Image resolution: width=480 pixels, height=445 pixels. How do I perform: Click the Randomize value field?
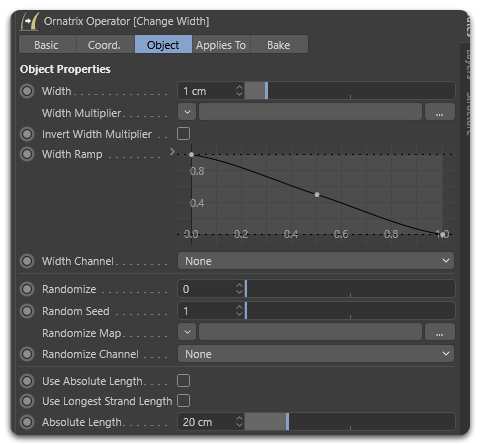click(x=207, y=289)
